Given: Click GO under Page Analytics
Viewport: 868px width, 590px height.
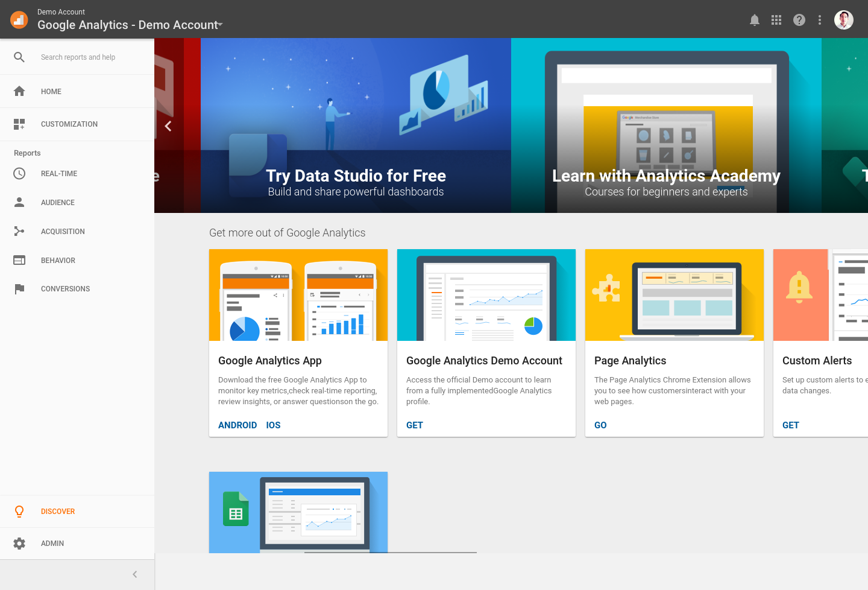Looking at the screenshot, I should 600,425.
